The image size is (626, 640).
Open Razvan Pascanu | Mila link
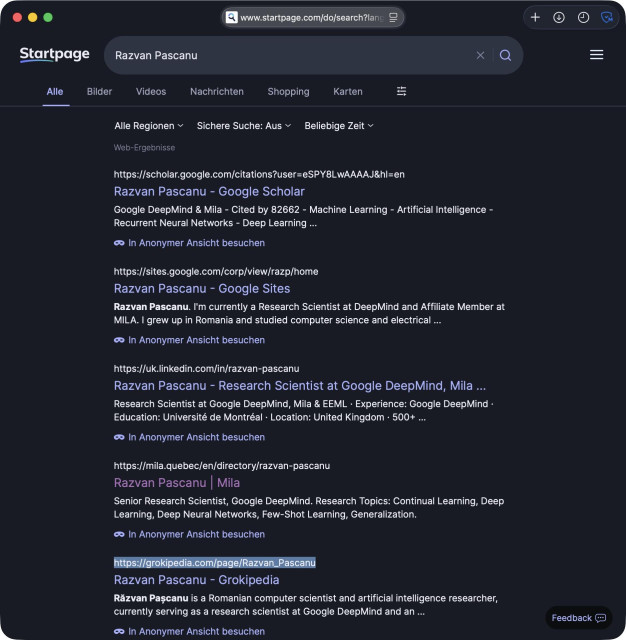177,483
